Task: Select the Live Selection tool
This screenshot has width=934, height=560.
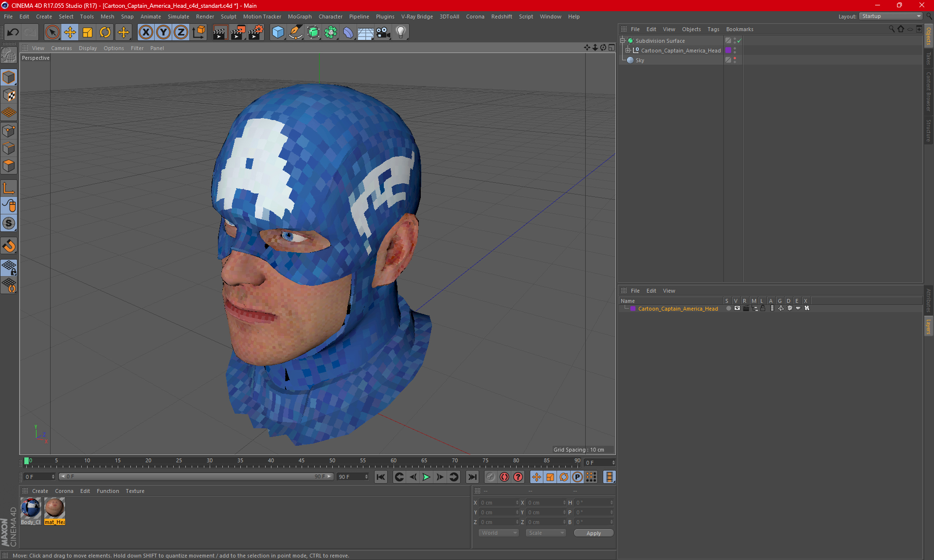Action: pos(52,33)
